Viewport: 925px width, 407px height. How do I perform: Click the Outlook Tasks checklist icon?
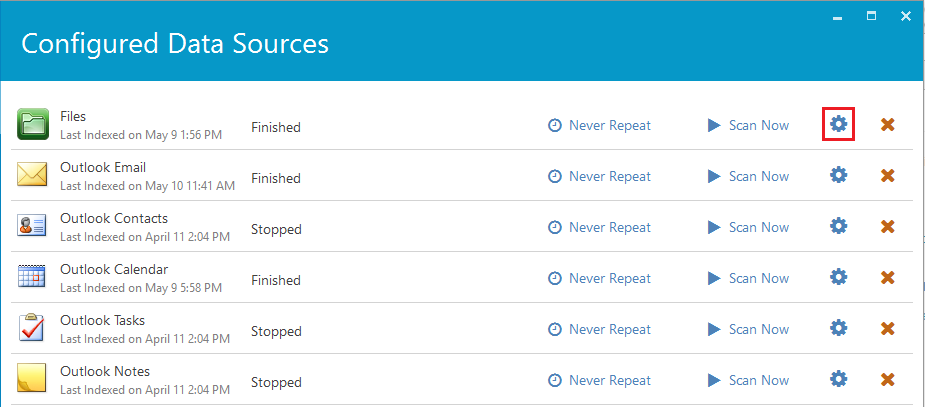coord(32,327)
